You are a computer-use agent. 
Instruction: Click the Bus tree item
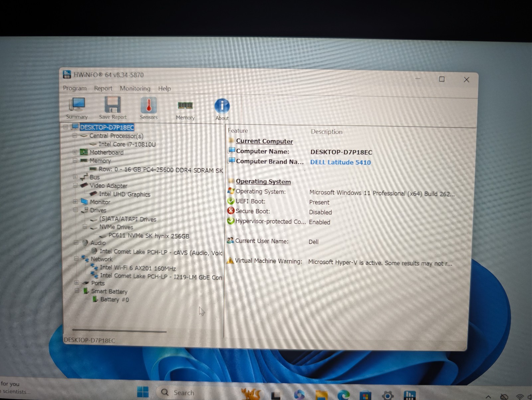(x=95, y=177)
